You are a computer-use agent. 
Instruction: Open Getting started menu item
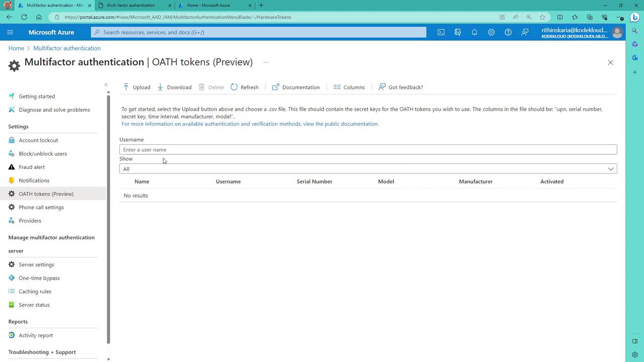(37, 97)
